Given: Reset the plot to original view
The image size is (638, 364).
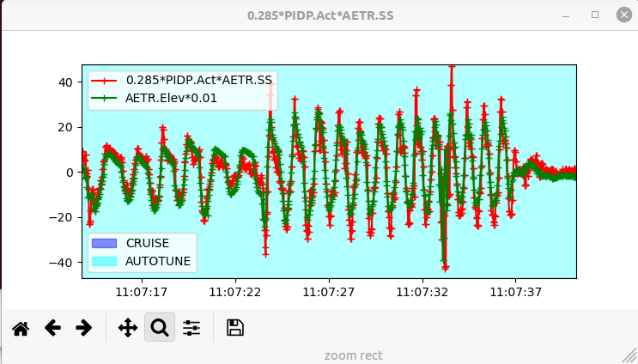Looking at the screenshot, I should [x=21, y=327].
